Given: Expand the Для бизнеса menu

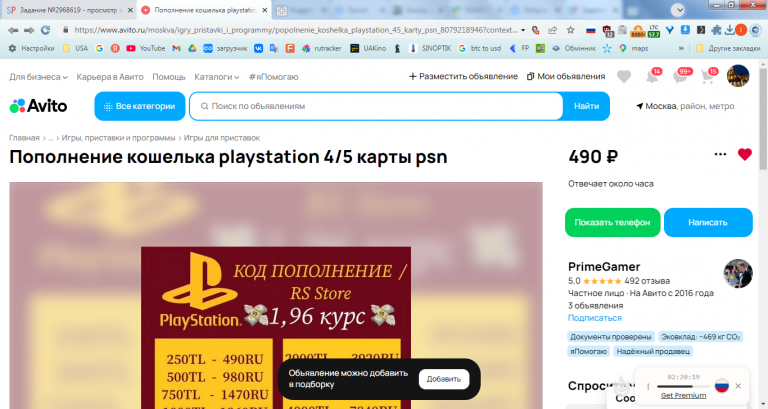Looking at the screenshot, I should 38,77.
